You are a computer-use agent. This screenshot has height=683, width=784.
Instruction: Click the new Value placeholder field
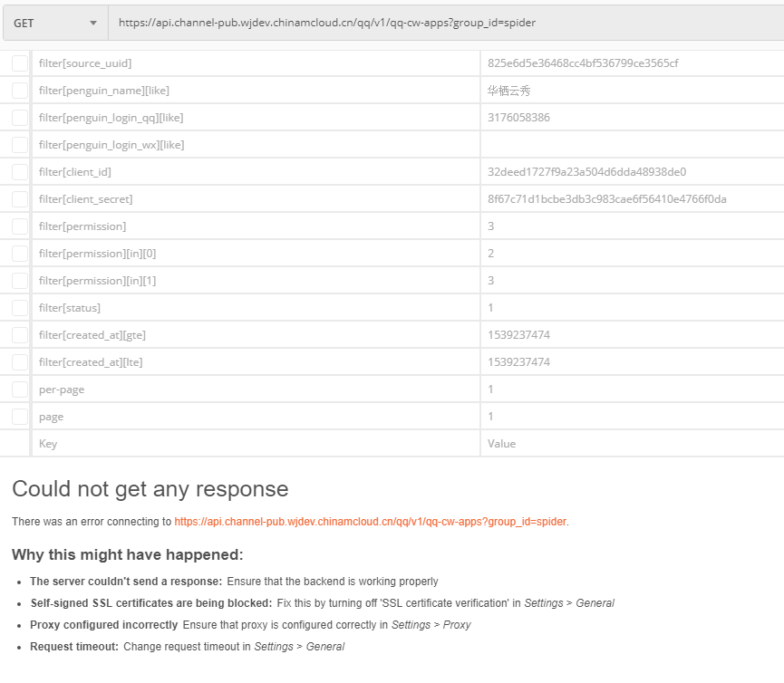click(x=631, y=444)
